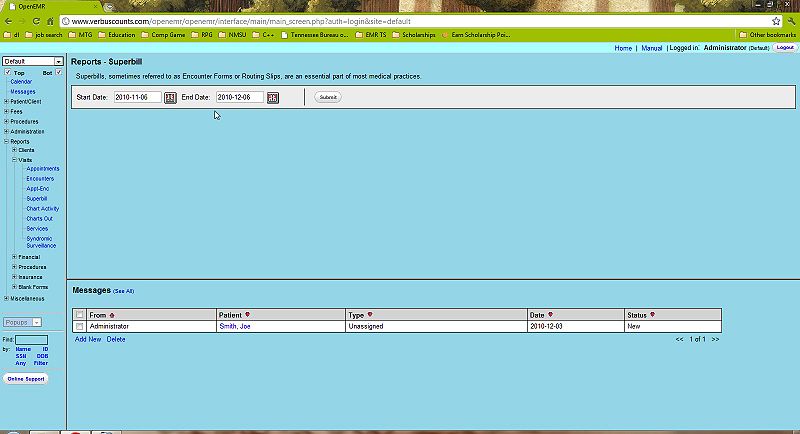Open the Encounters report
Viewport: 800px width, 434px height.
click(x=40, y=178)
